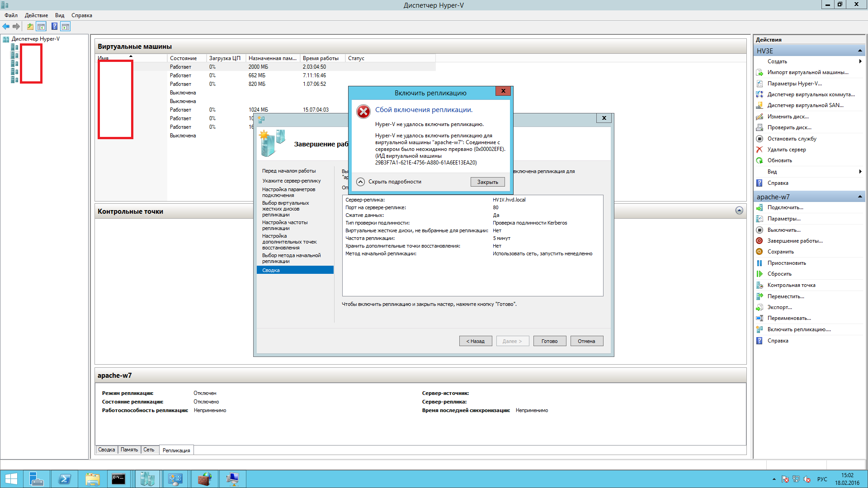
Task: Sort by Загрузка ЦП column header
Action: click(226, 58)
